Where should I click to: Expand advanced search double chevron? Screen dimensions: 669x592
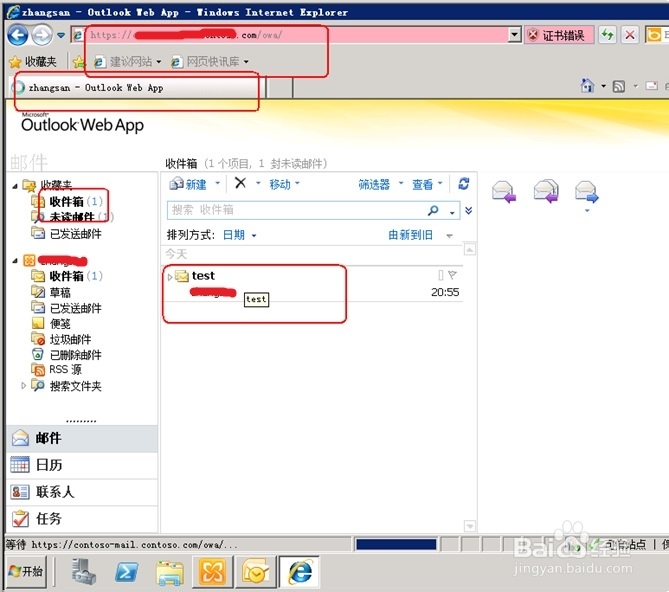click(468, 210)
